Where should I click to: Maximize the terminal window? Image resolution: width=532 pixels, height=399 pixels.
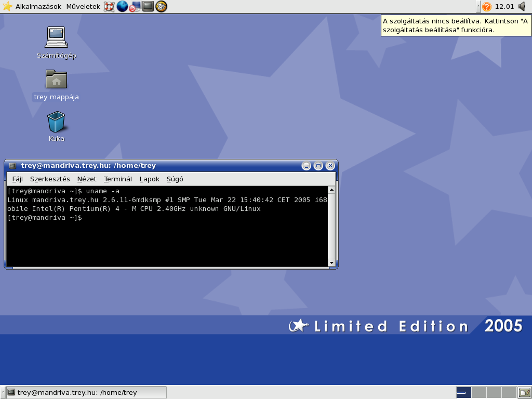[x=318, y=166]
